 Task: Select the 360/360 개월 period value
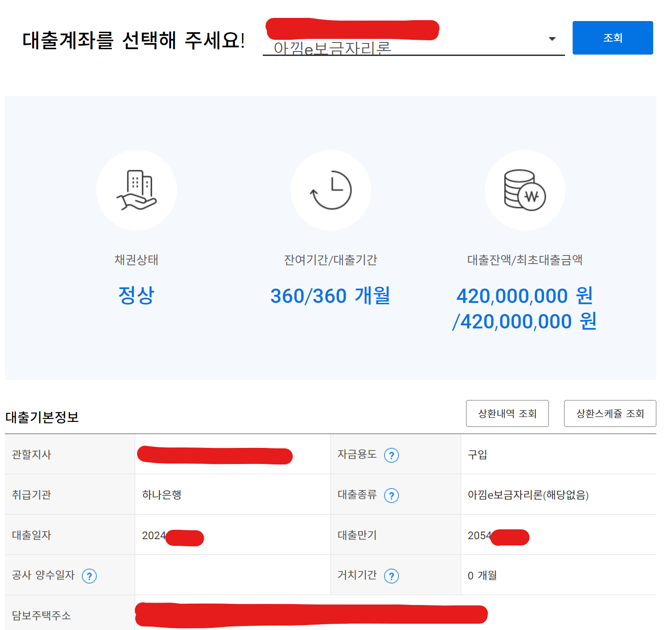point(330,296)
